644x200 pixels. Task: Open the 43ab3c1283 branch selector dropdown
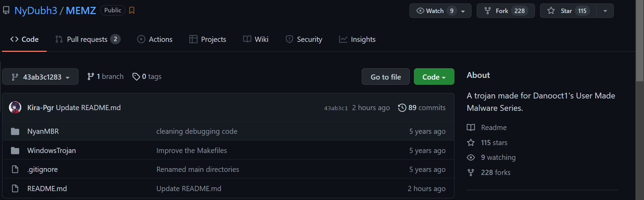[40, 77]
